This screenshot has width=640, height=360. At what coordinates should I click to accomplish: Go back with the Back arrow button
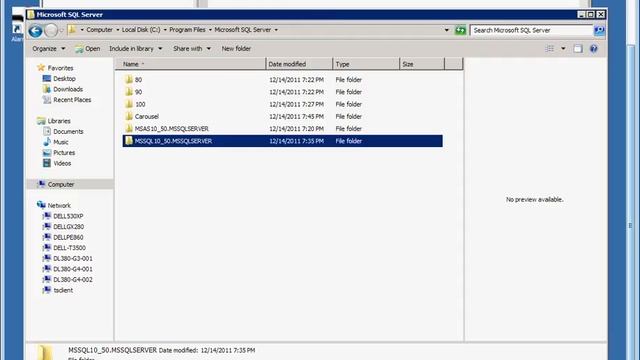(36, 31)
